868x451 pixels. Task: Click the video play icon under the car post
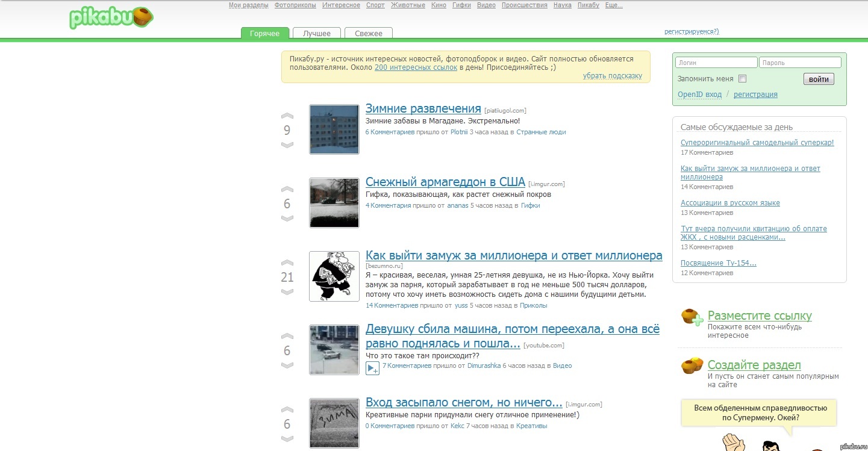372,367
